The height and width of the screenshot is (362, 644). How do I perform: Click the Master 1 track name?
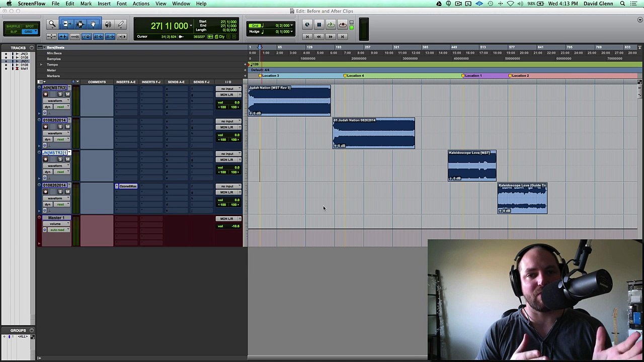[x=56, y=218]
